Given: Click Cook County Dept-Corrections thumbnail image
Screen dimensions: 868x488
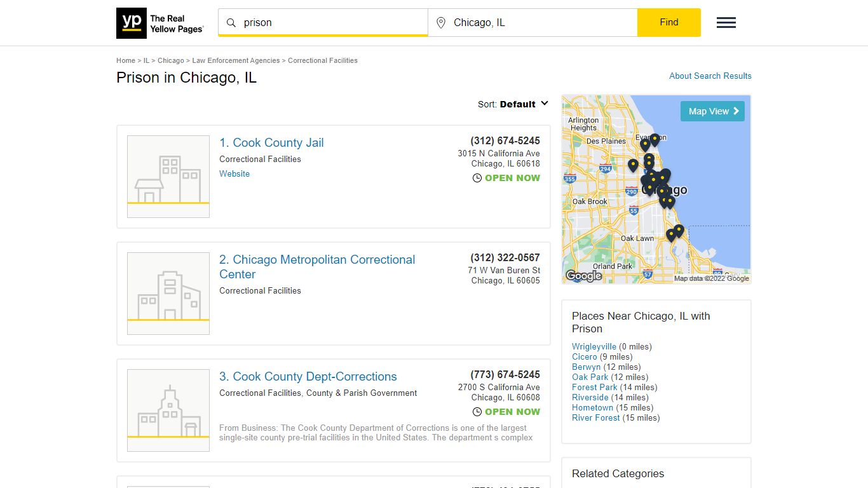Looking at the screenshot, I should [x=168, y=410].
